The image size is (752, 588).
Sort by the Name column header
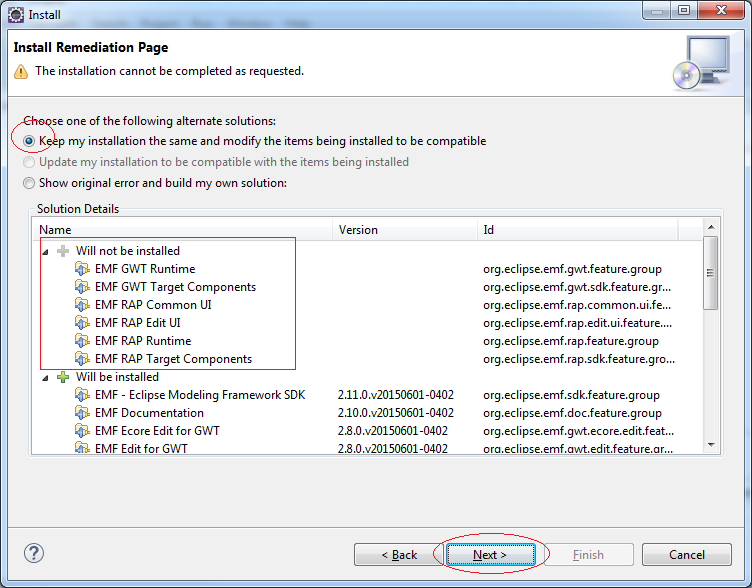click(x=182, y=230)
